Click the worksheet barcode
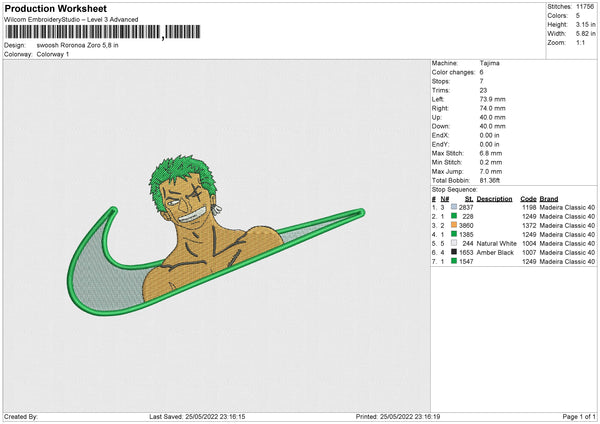Image resolution: width=600 pixels, height=424 pixels. coord(103,32)
